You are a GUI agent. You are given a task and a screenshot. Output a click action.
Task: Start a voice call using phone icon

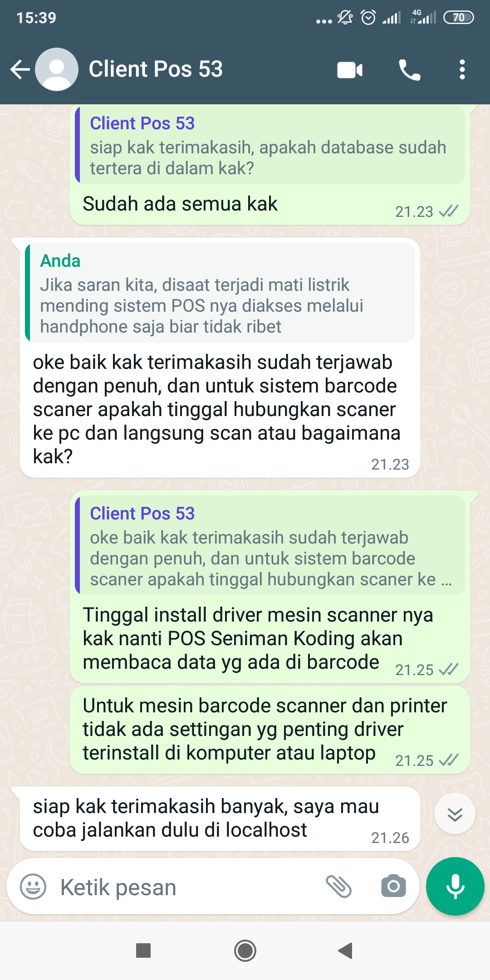click(x=409, y=70)
